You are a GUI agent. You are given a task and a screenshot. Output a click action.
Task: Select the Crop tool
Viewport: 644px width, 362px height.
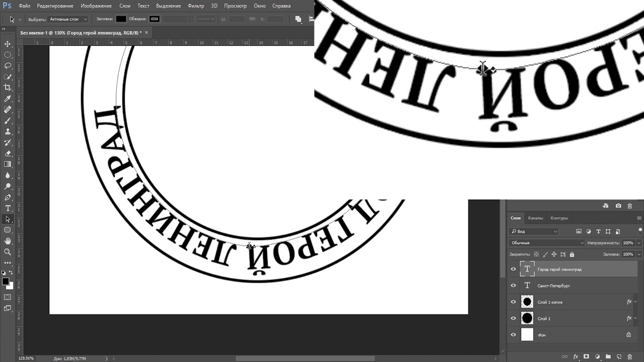[x=8, y=87]
